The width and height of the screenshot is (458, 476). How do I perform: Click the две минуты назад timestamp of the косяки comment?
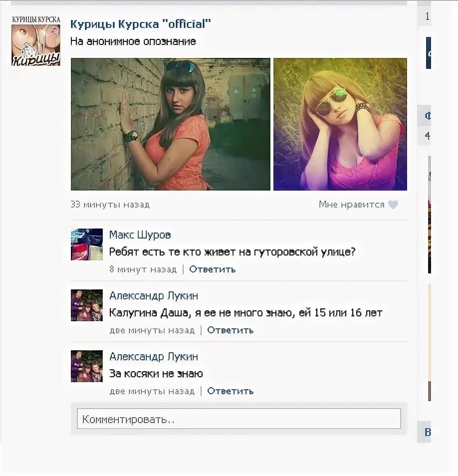click(x=152, y=391)
